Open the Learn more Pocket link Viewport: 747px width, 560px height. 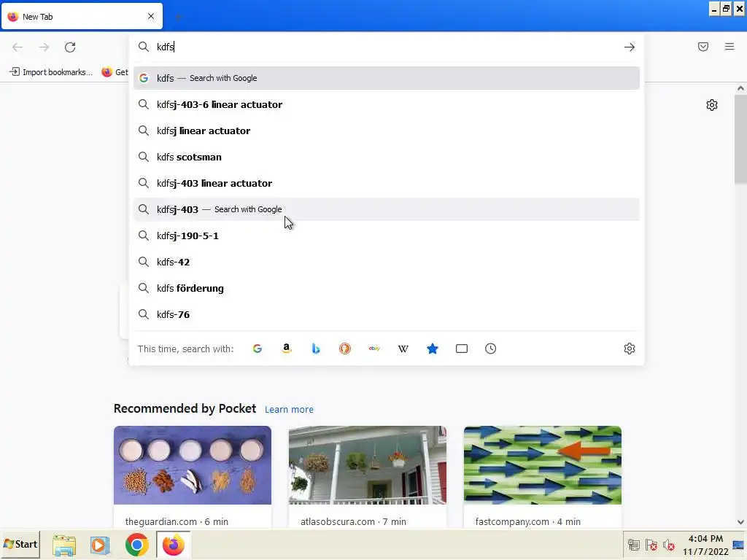[289, 410]
